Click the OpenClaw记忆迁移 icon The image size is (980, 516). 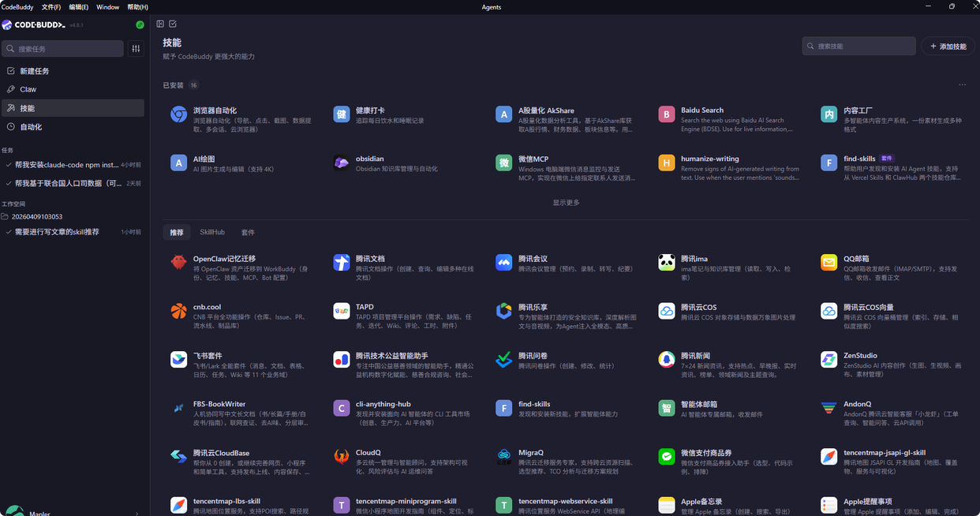pyautogui.click(x=179, y=263)
